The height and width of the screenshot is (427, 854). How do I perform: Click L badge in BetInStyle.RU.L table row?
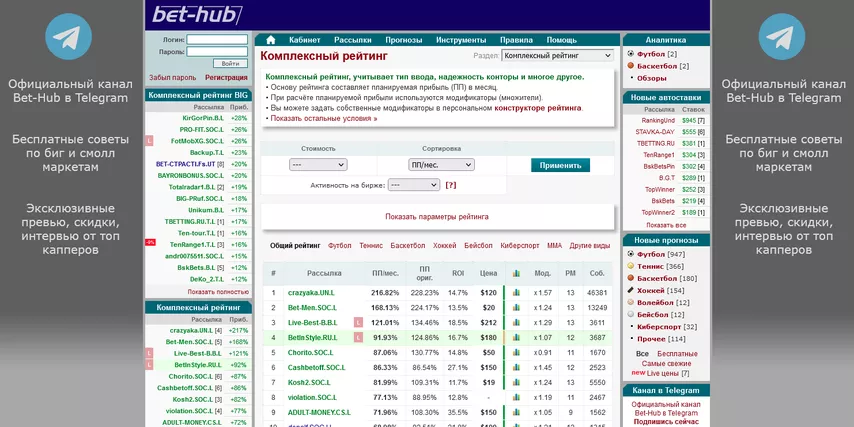coord(358,338)
